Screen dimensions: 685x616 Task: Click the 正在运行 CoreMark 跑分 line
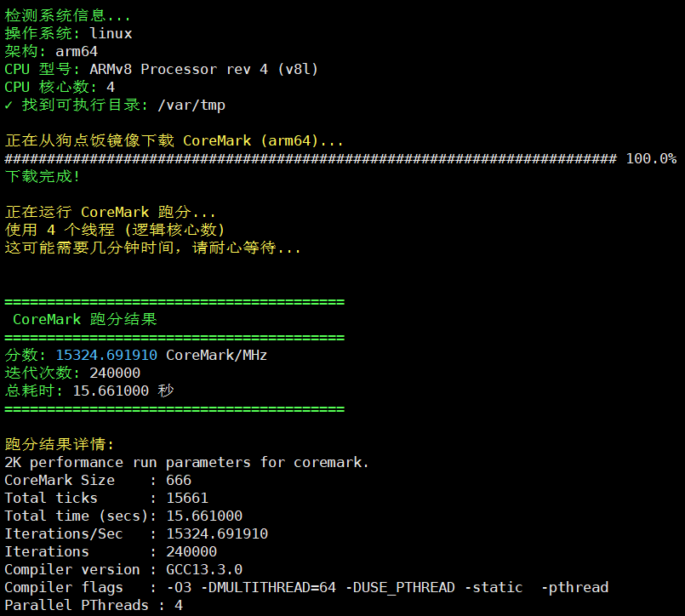[111, 212]
